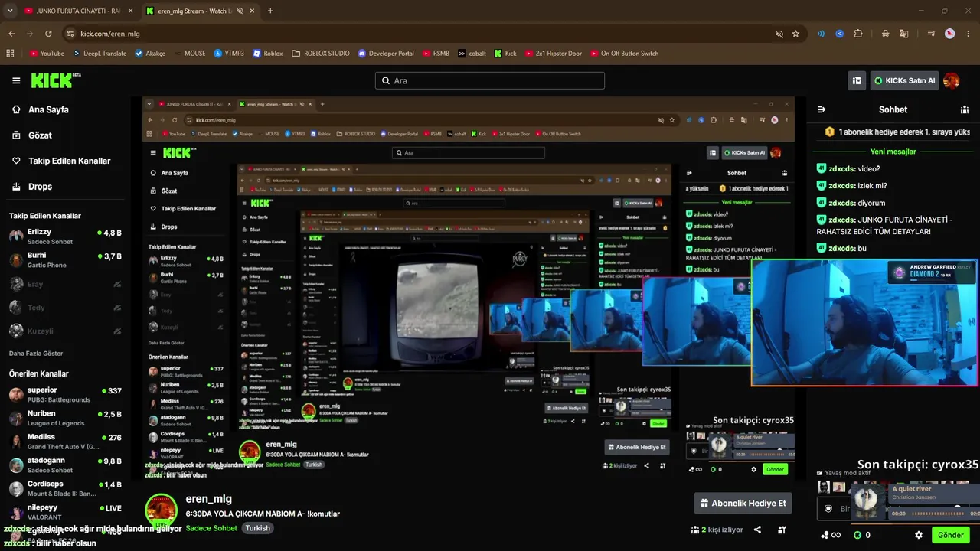The height and width of the screenshot is (551, 980).
Task: Click the Turkish language tag
Action: pos(257,528)
